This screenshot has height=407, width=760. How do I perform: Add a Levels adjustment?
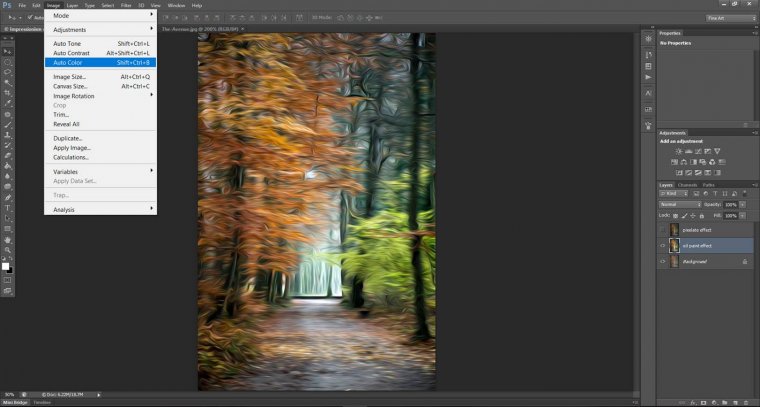[x=689, y=151]
